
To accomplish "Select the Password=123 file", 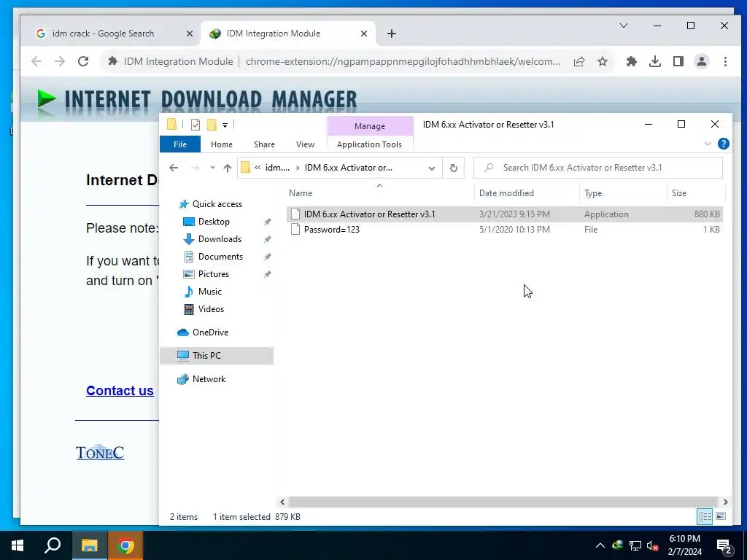I will tap(505, 230).
